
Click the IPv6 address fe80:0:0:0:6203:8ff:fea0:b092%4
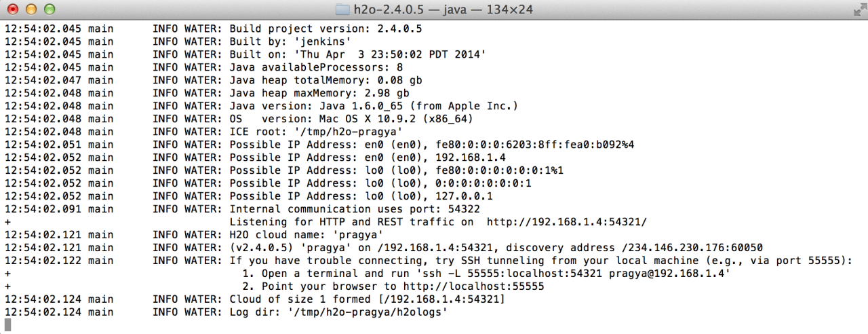[x=535, y=145]
